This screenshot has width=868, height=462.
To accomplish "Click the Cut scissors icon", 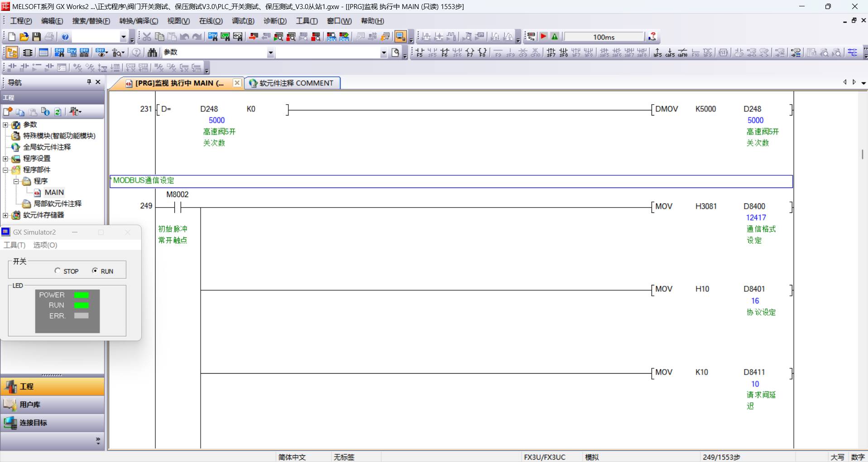I will point(147,37).
